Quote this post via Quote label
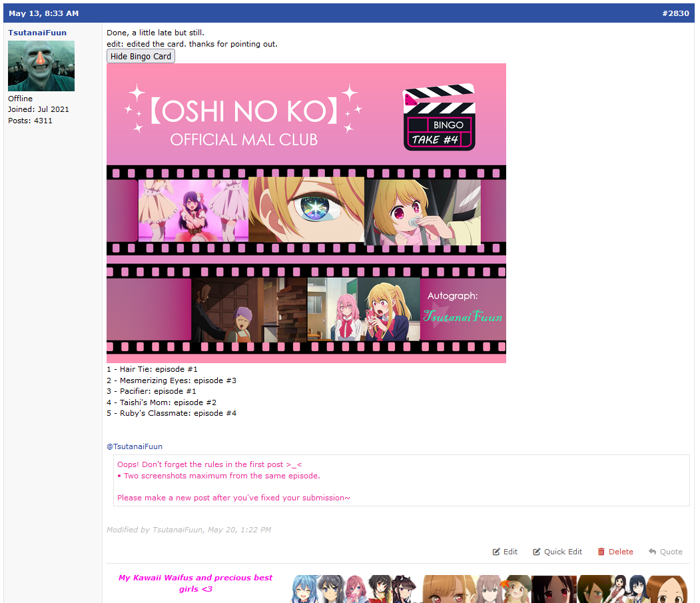 pyautogui.click(x=671, y=552)
